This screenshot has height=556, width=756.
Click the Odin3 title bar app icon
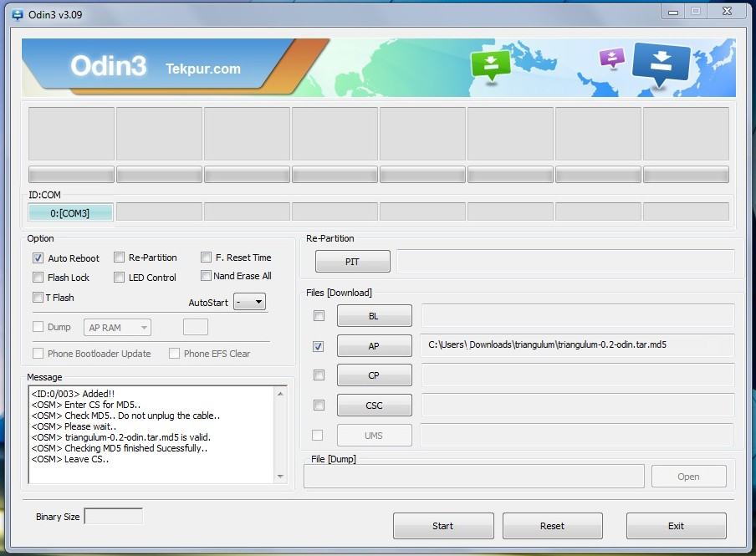point(18,14)
